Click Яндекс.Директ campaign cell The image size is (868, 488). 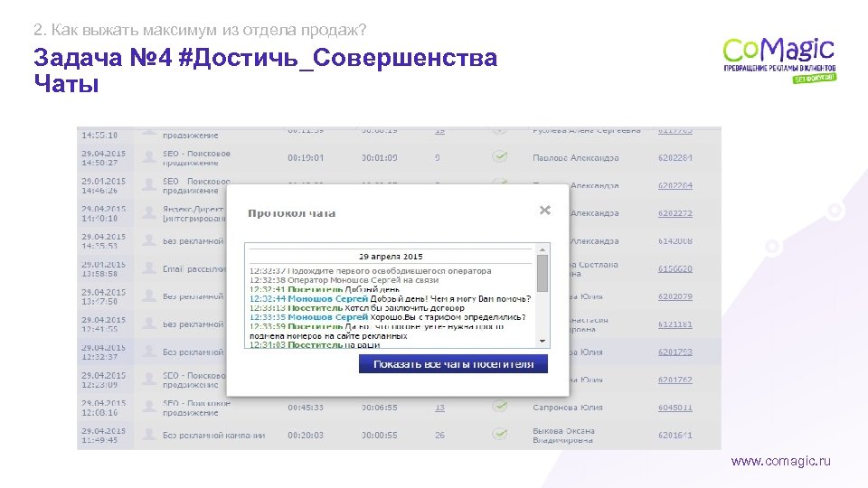(194, 213)
